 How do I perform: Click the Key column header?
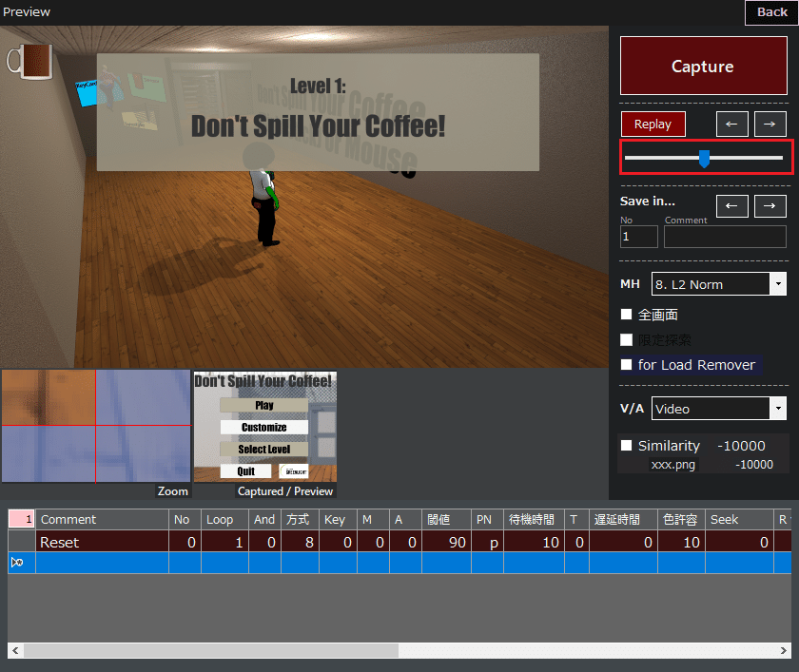tap(338, 519)
